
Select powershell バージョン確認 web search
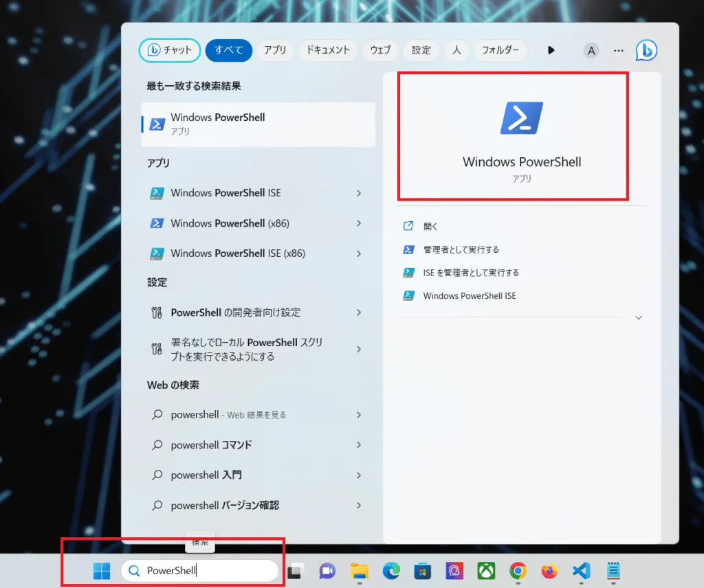[225, 506]
